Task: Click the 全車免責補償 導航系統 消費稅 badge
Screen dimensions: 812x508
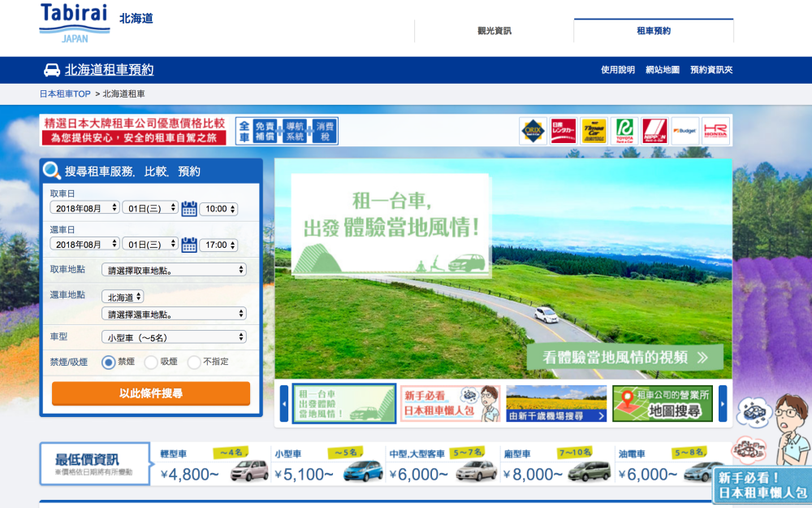Action: 287,131
